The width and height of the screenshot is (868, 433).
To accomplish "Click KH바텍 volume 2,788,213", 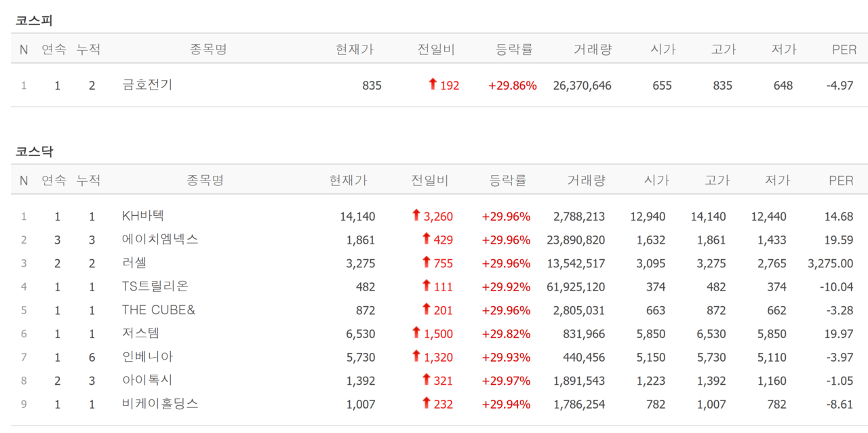I will 579,216.
